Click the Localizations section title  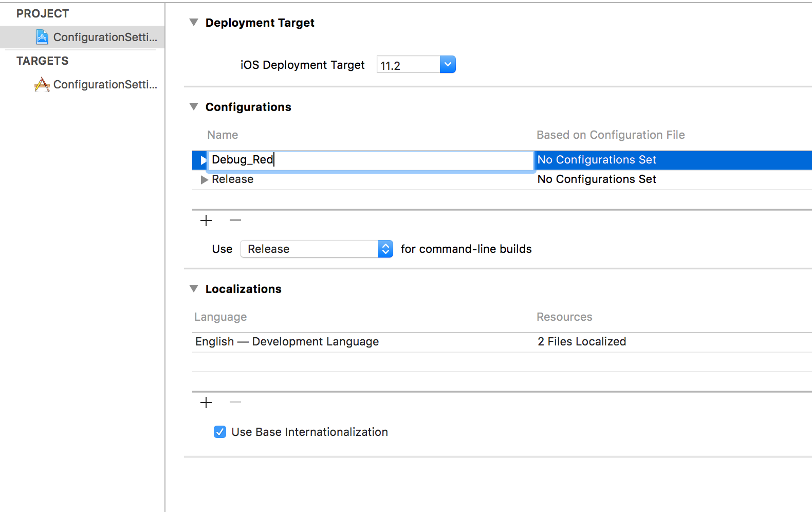[x=244, y=289]
